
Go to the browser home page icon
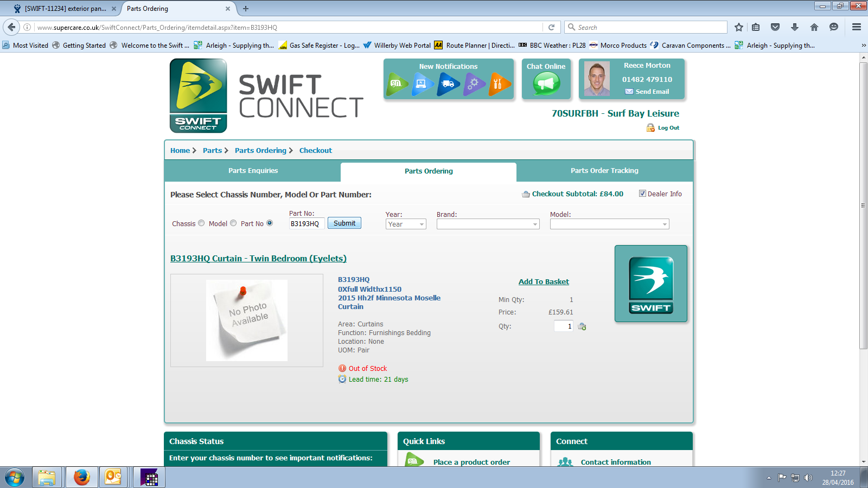tap(814, 27)
